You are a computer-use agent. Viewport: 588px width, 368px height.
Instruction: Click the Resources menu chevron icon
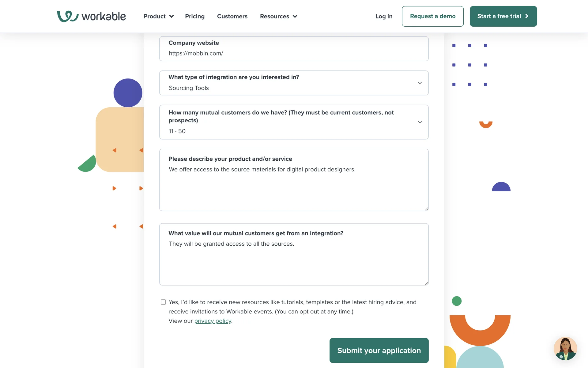coord(295,17)
